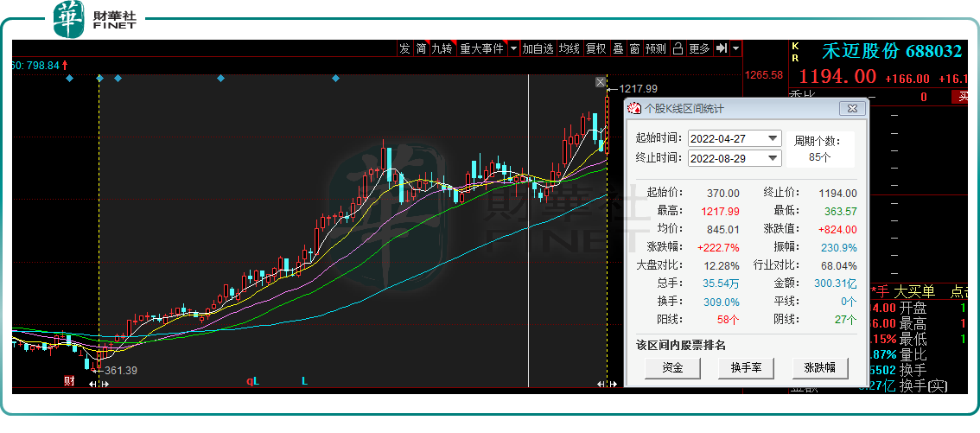Click the 换手率 ranking button
The height and width of the screenshot is (433, 980).
747,368
